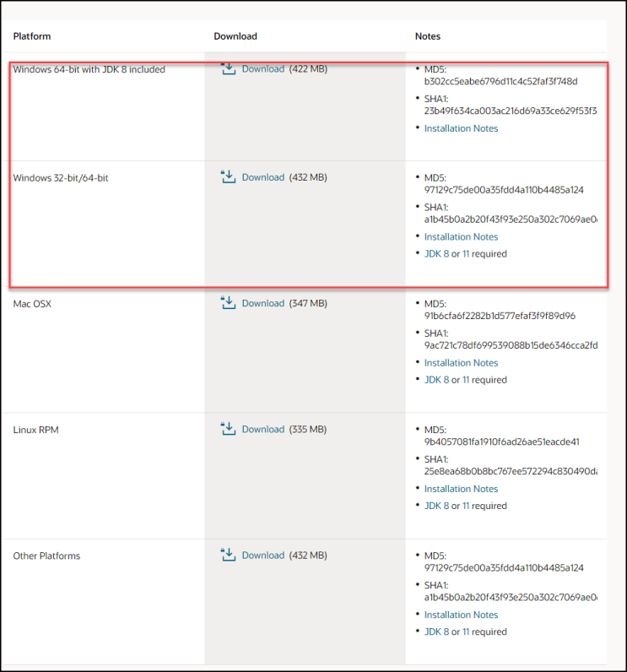
Task: Click download icon for Windows 64-bit with JDK 8
Action: (x=228, y=68)
